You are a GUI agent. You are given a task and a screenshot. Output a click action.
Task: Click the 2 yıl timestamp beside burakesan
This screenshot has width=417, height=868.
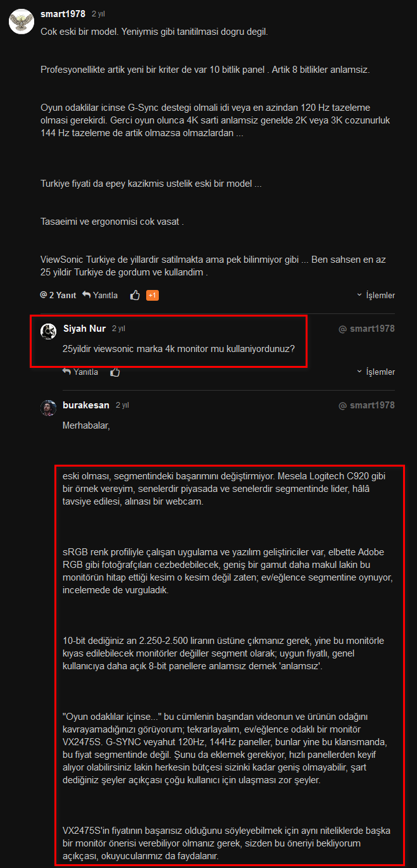point(123,405)
